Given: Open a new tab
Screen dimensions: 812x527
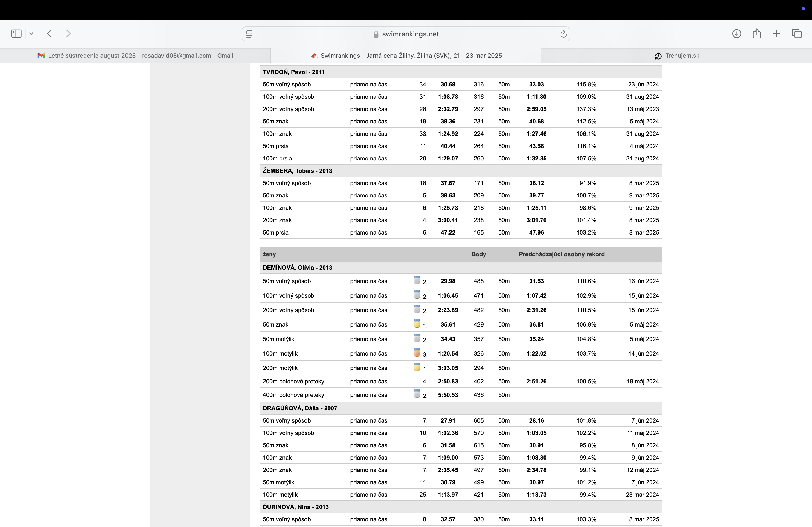Looking at the screenshot, I should pos(776,33).
